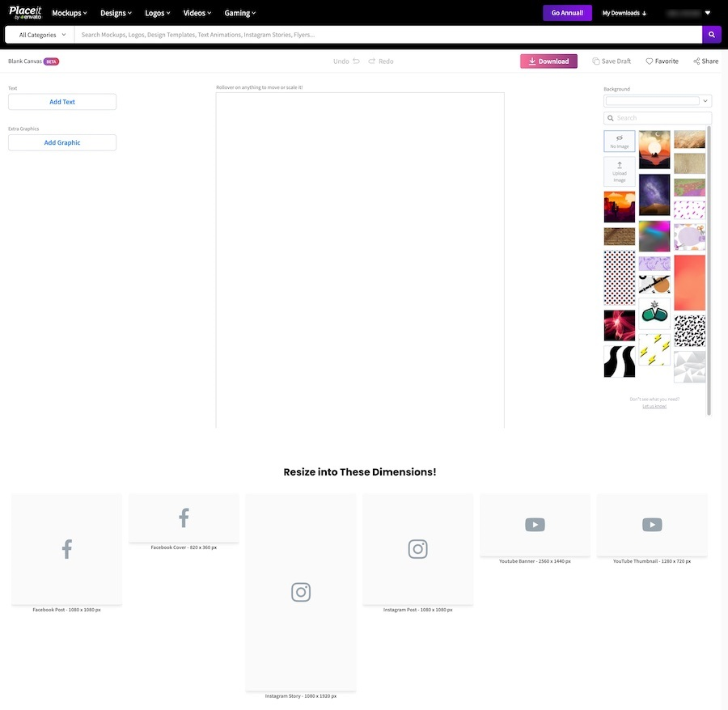Viewport: 728px width, 710px height.
Task: Open the Upload Image tile
Action: (620, 171)
